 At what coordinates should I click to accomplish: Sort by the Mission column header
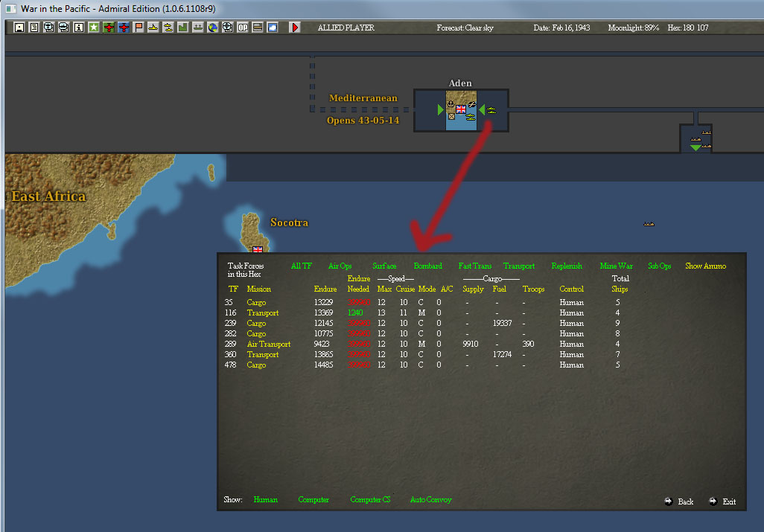[258, 289]
